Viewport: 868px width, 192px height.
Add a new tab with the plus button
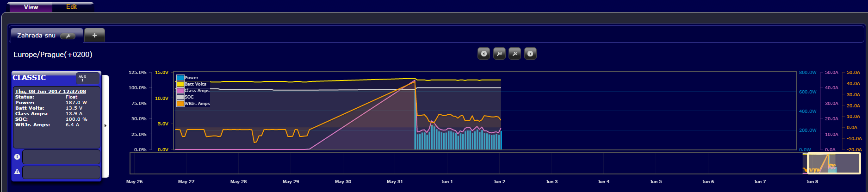[x=94, y=35]
